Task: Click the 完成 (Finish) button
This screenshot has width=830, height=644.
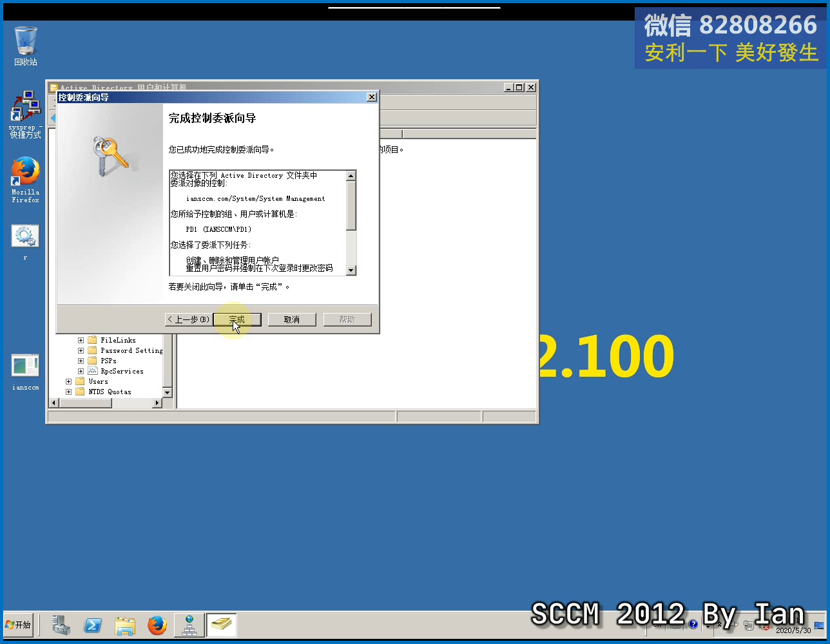Action: coord(237,319)
